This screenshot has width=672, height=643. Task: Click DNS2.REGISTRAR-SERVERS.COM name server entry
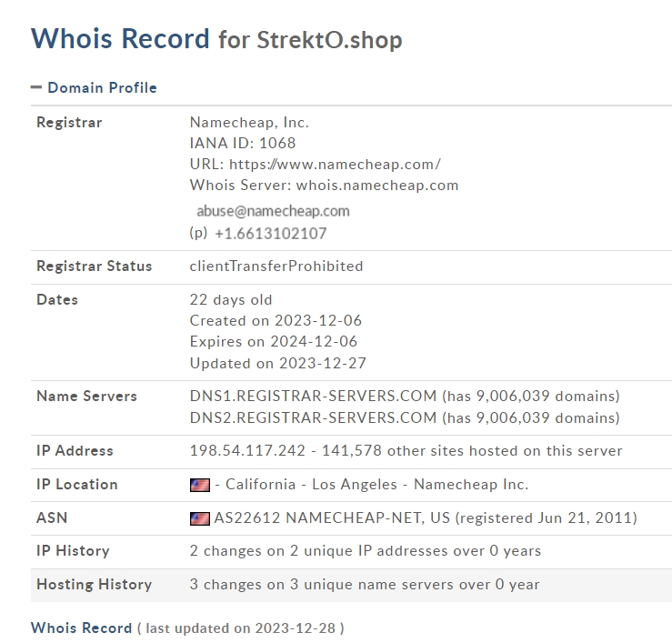pos(313,417)
